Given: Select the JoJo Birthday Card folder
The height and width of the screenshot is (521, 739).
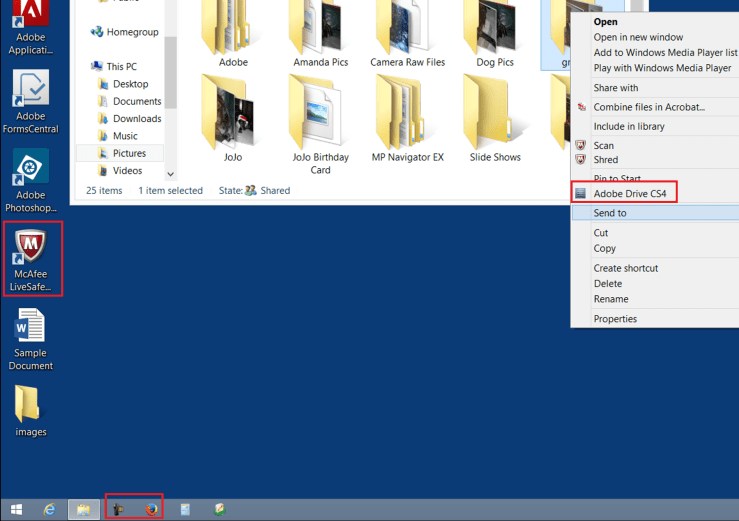Looking at the screenshot, I should pos(320,125).
